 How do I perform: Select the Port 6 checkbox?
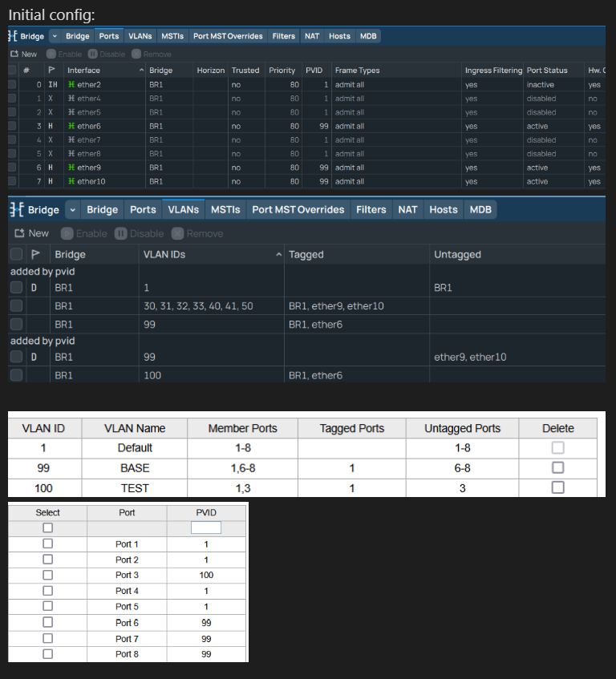[47, 622]
